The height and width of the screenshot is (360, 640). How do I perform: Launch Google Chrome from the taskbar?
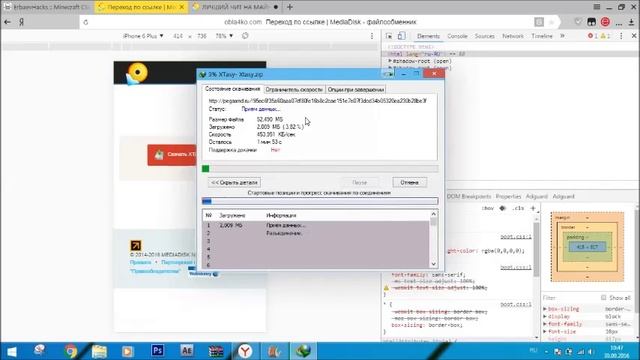click(70, 351)
